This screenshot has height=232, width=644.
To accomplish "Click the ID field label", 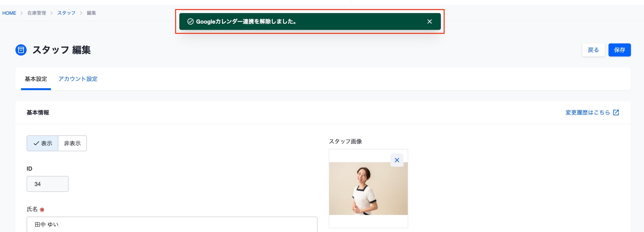I will point(29,169).
